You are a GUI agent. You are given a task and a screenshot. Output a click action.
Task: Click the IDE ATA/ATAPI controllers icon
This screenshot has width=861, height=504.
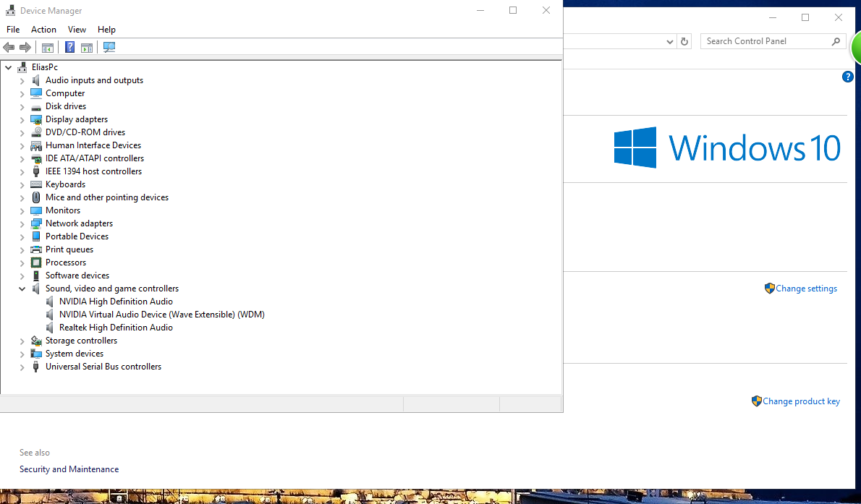pos(36,158)
